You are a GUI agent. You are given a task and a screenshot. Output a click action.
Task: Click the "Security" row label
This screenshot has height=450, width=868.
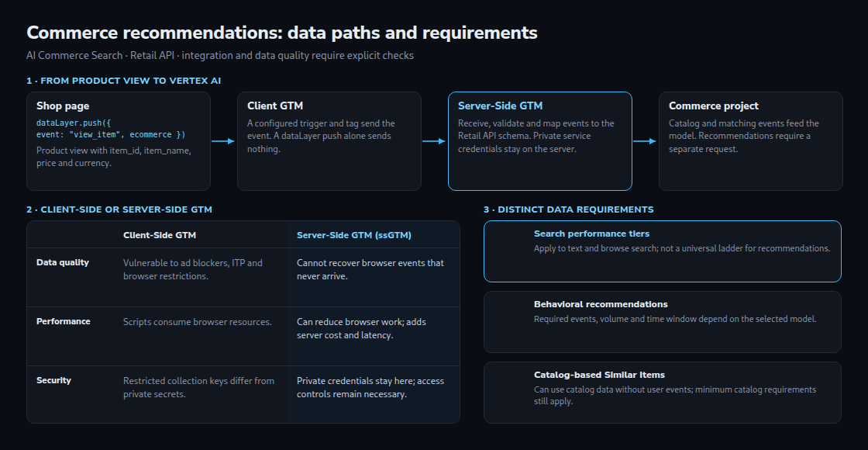[x=53, y=380]
